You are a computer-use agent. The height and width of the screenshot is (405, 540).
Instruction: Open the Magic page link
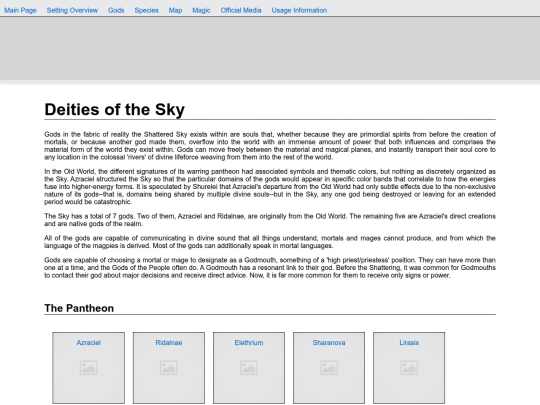(x=201, y=10)
